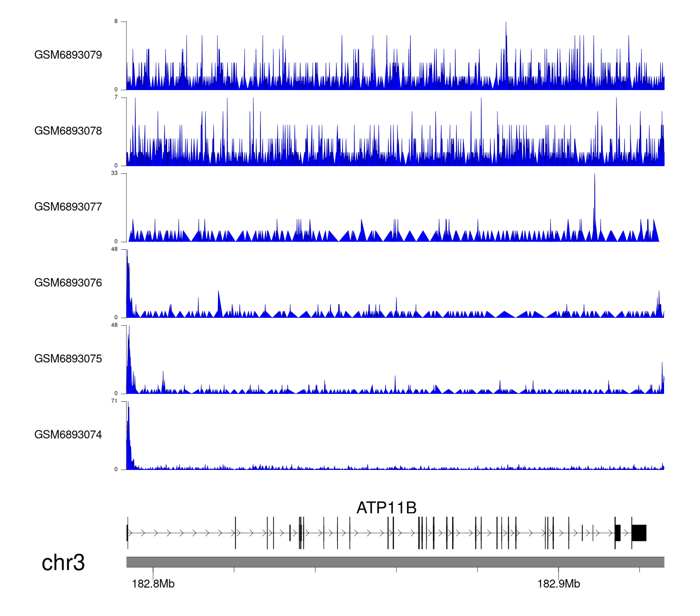Viewport: 700px width, 616px height.
Task: Click the y-axis maximum value 33
Action: coord(114,173)
